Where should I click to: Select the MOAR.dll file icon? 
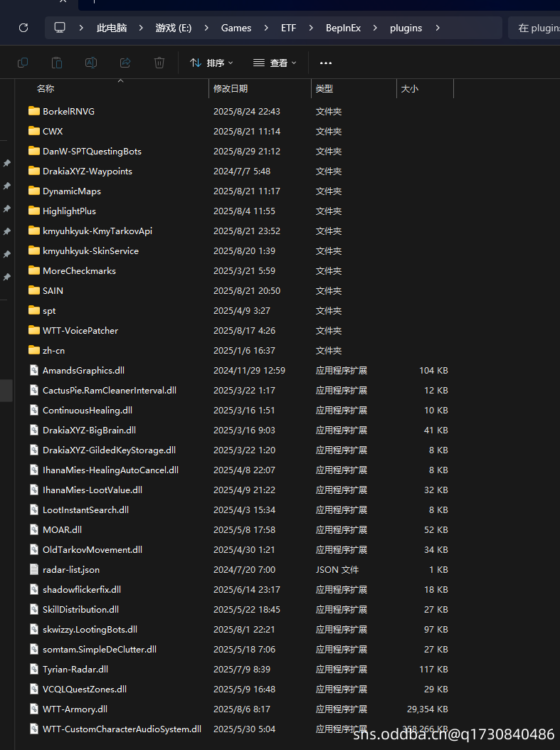(x=34, y=529)
